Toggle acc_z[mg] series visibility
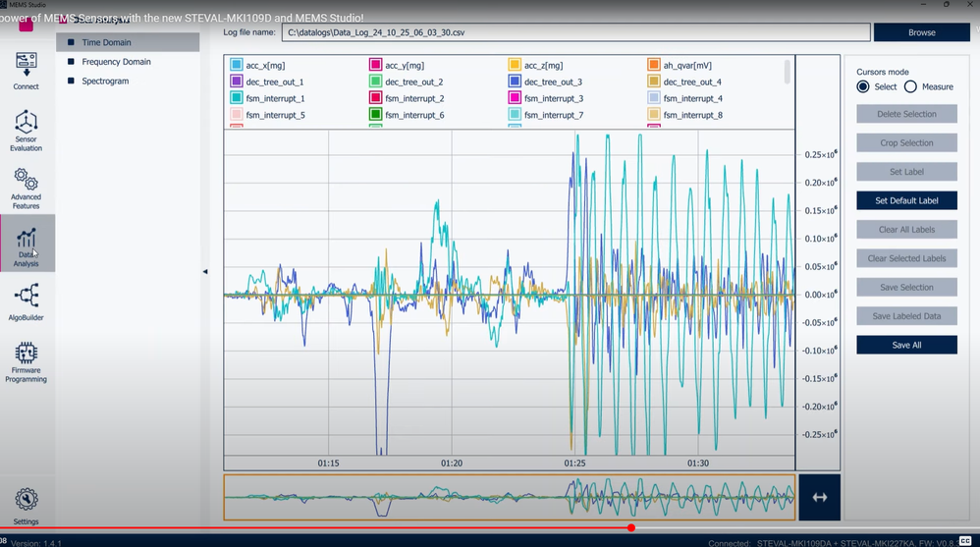This screenshot has width=980, height=547. pos(515,65)
